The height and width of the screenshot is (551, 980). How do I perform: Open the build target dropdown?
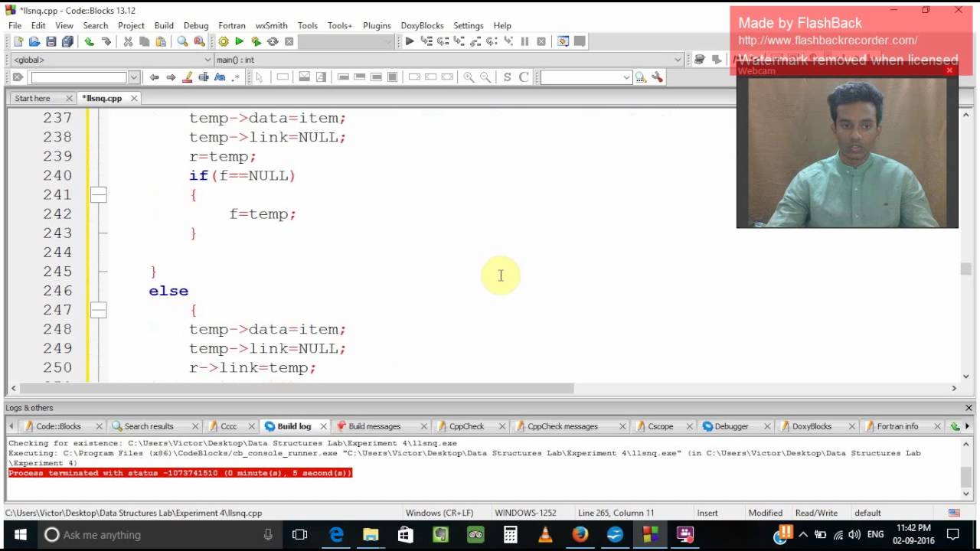[x=346, y=41]
